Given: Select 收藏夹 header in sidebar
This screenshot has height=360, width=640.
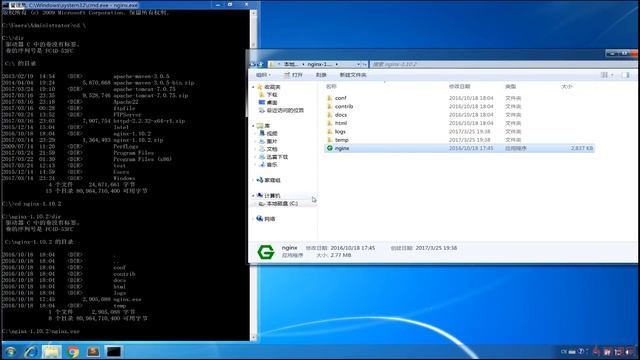Looking at the screenshot, I should click(272, 87).
